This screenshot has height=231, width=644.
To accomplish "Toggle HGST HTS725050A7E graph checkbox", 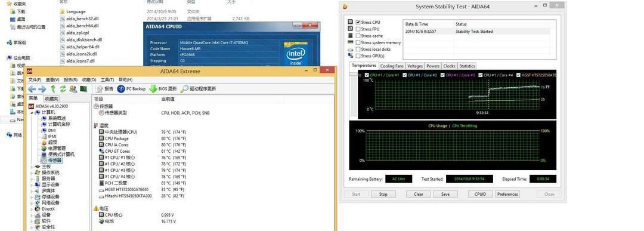I will coord(518,75).
